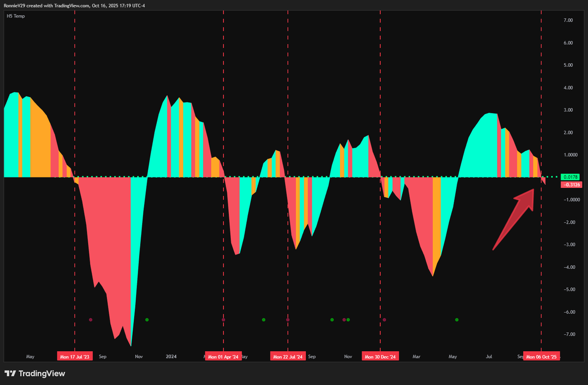588x385 pixels.
Task: Click the positive 1.0000 price scale label
Action: click(570, 155)
